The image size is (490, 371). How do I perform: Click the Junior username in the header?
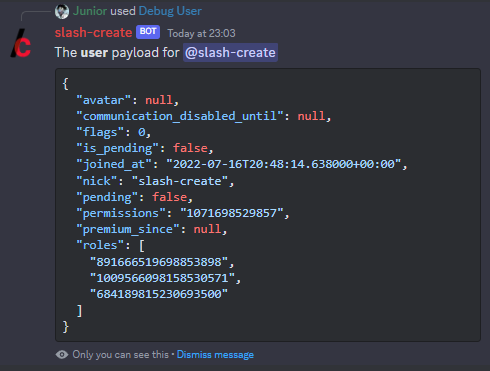(90, 11)
